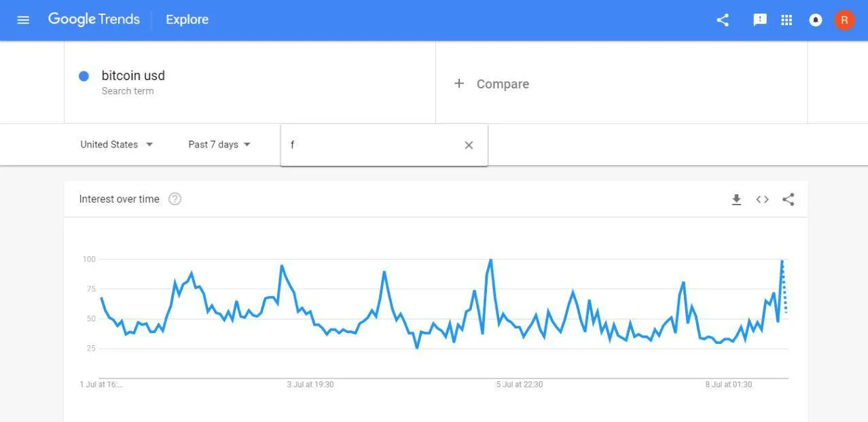The image size is (868, 422).
Task: Add a Compare search term
Action: pyautogui.click(x=491, y=84)
